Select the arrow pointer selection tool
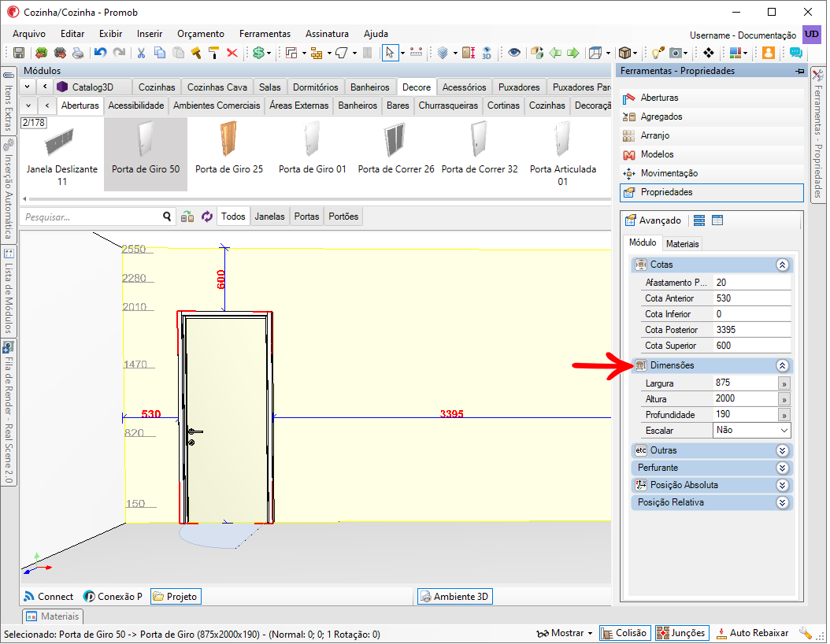Viewport: 830px width, 644px height. [x=390, y=53]
